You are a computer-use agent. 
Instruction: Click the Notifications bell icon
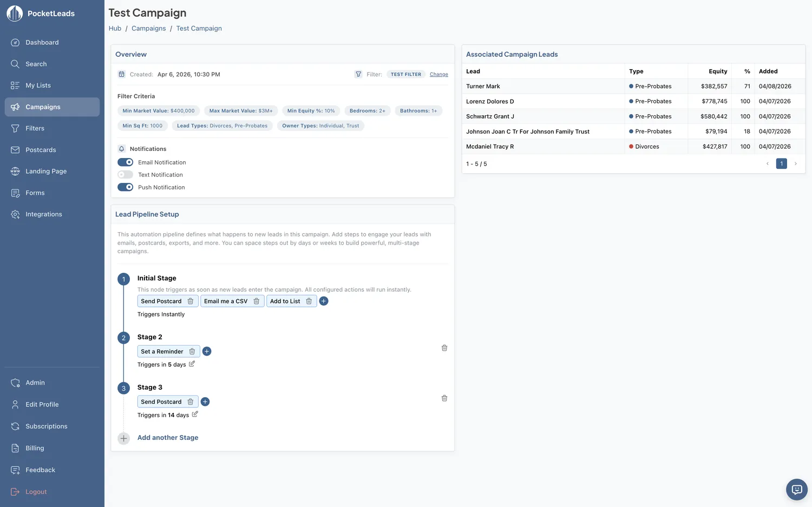click(122, 149)
